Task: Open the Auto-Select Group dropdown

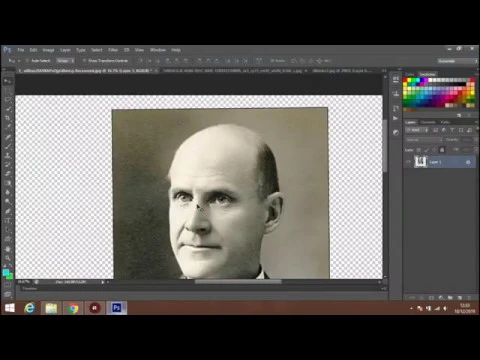Action: 65,61
